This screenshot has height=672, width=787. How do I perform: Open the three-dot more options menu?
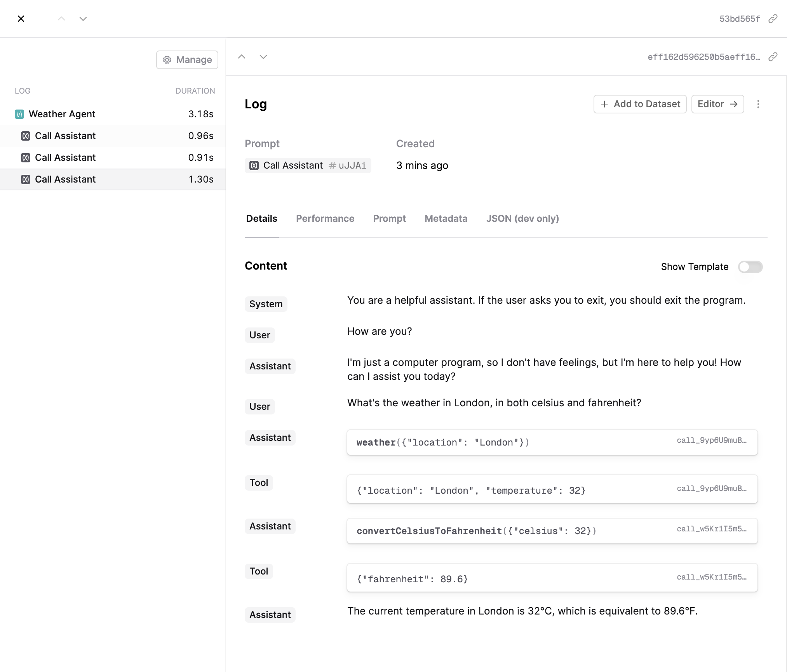click(x=758, y=104)
